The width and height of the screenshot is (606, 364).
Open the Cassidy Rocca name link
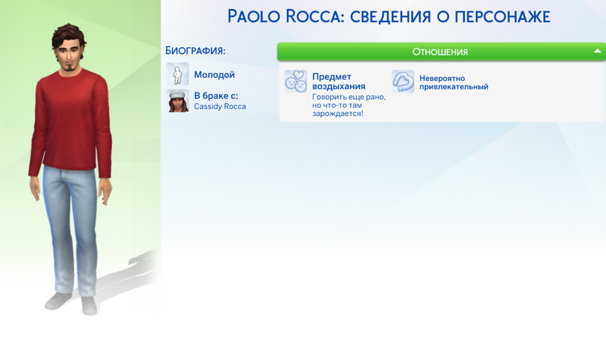pos(220,107)
